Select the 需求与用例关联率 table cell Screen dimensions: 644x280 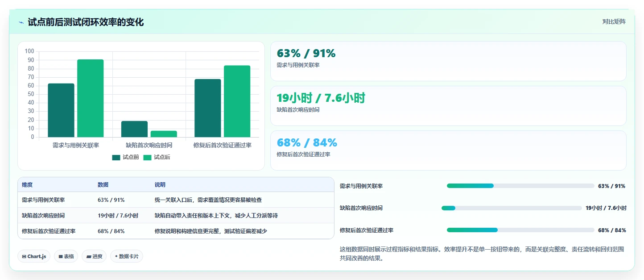pos(55,200)
